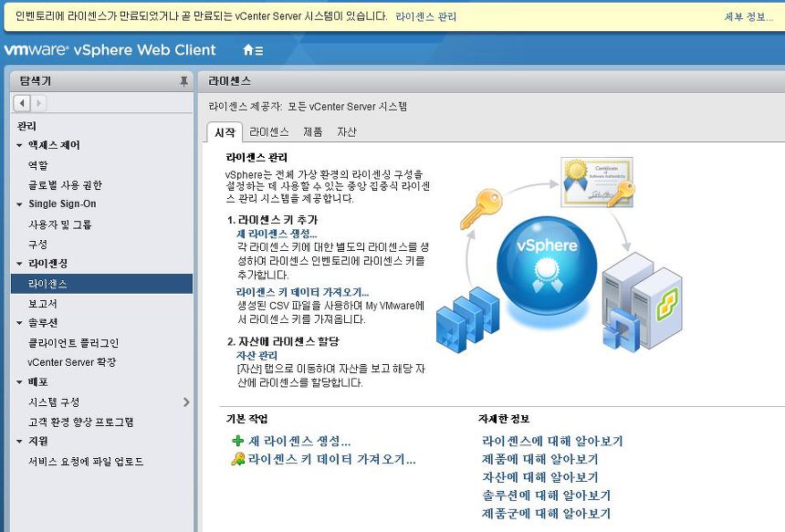Screen dimensions: 785x532
Task: Click 라이센스 관리 link in yellow banner
Action: (x=425, y=16)
